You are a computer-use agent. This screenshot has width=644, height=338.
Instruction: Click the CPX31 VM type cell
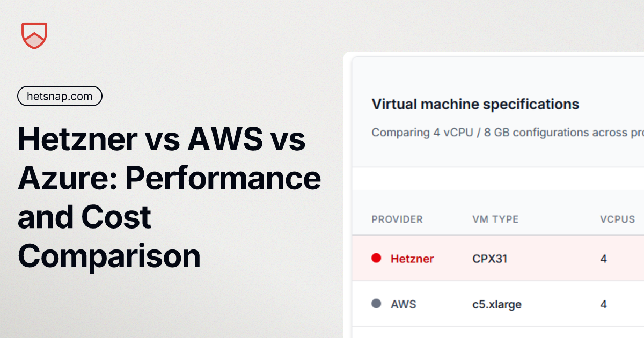(489, 259)
